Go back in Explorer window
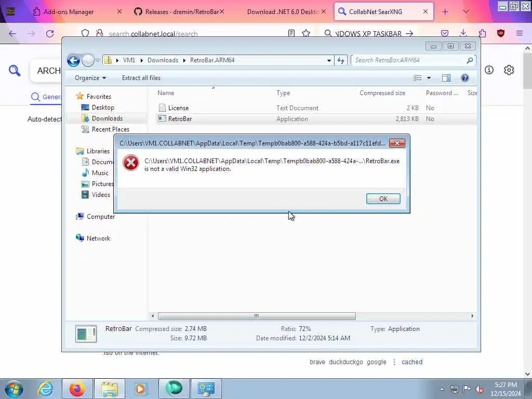The image size is (532, 399). point(73,60)
